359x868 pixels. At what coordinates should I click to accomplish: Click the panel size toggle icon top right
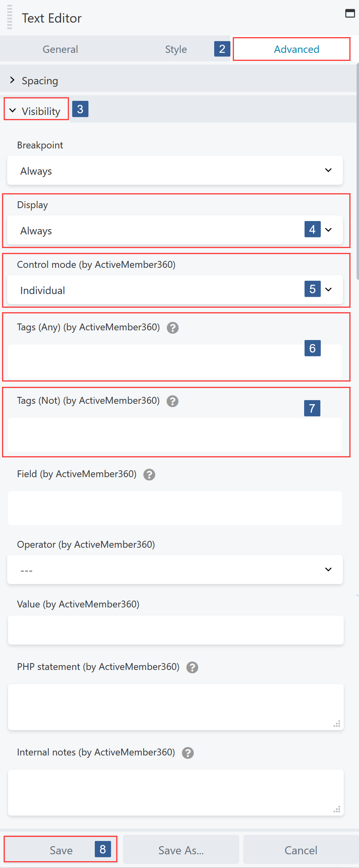click(x=350, y=13)
